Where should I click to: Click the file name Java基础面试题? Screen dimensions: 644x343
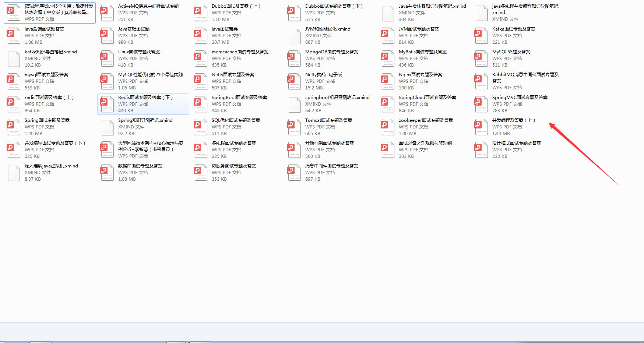point(134,29)
